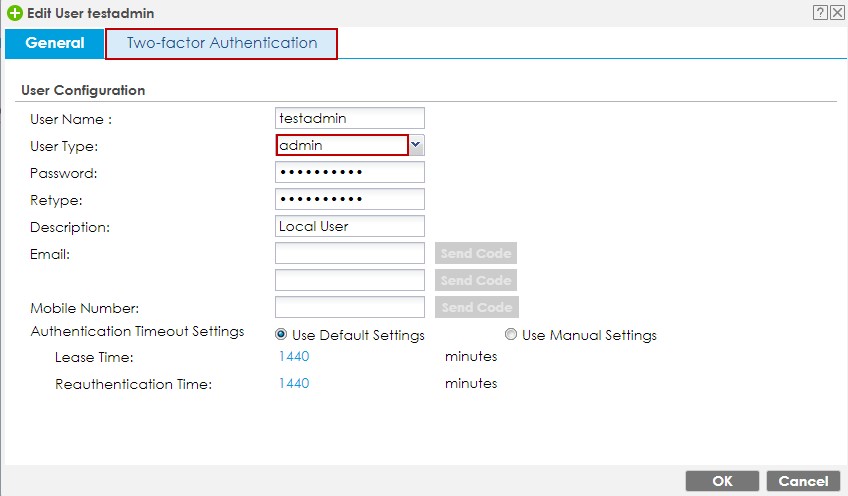Click the first Email input field
Image resolution: width=848 pixels, height=496 pixels.
click(349, 253)
